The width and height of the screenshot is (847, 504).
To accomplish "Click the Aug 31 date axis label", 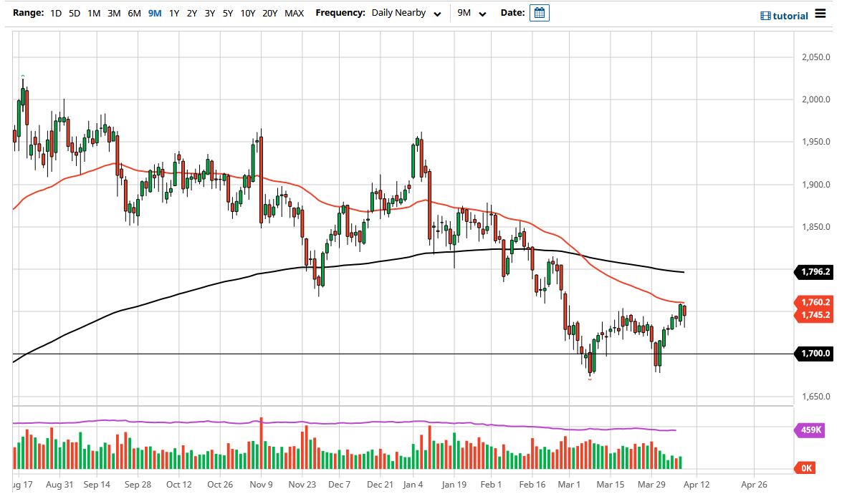I will point(59,485).
